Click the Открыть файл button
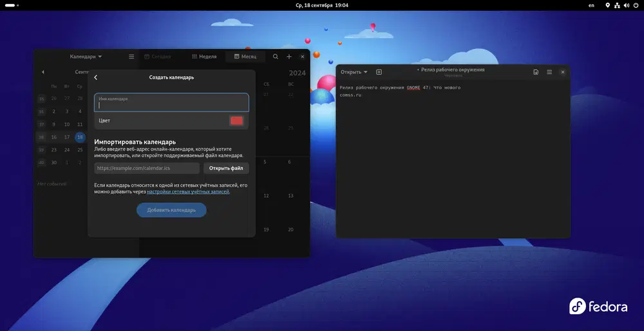The width and height of the screenshot is (644, 331). point(226,168)
